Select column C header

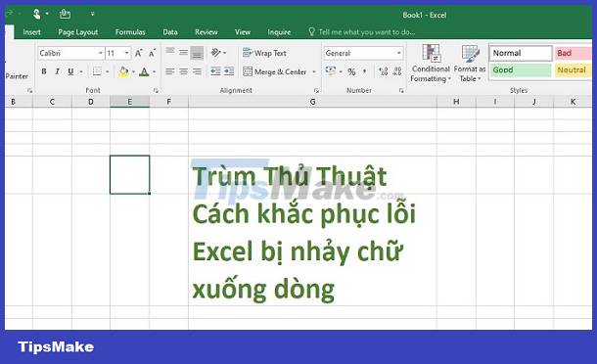click(52, 102)
